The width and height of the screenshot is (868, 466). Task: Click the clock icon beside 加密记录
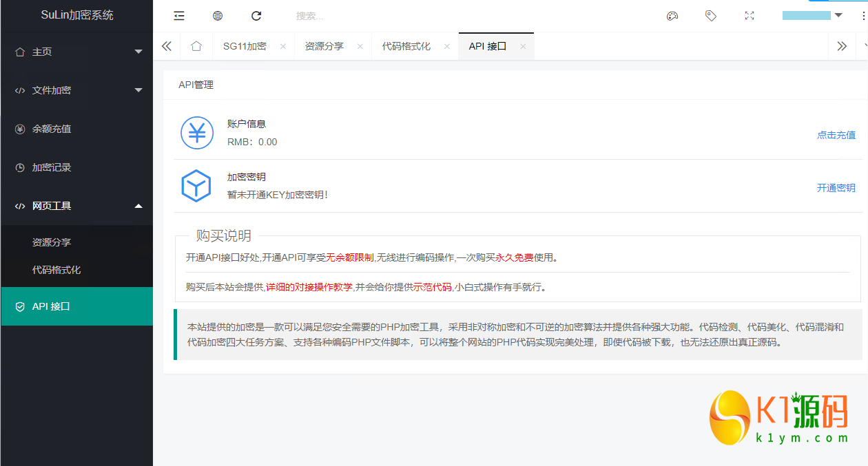coord(19,167)
